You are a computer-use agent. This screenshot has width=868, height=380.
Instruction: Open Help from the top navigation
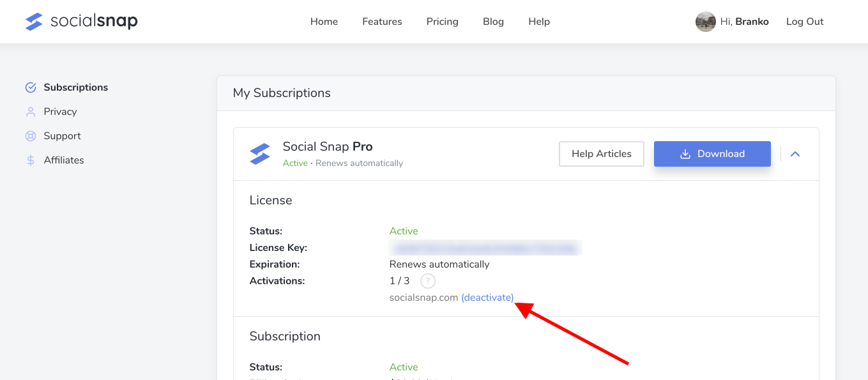point(538,21)
